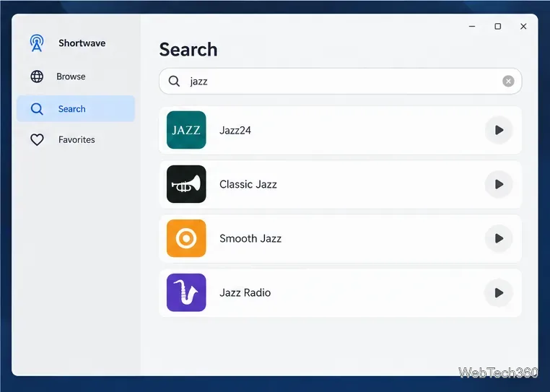Focus the search field containing jazz
Screen dimensions: 550x392
[340, 81]
